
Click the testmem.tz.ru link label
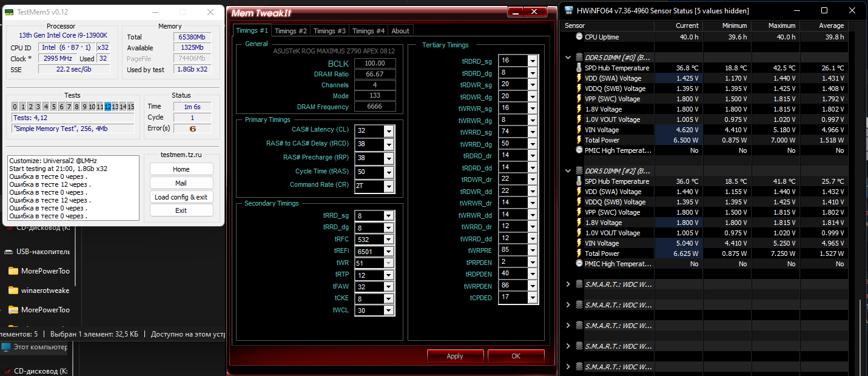(x=181, y=155)
